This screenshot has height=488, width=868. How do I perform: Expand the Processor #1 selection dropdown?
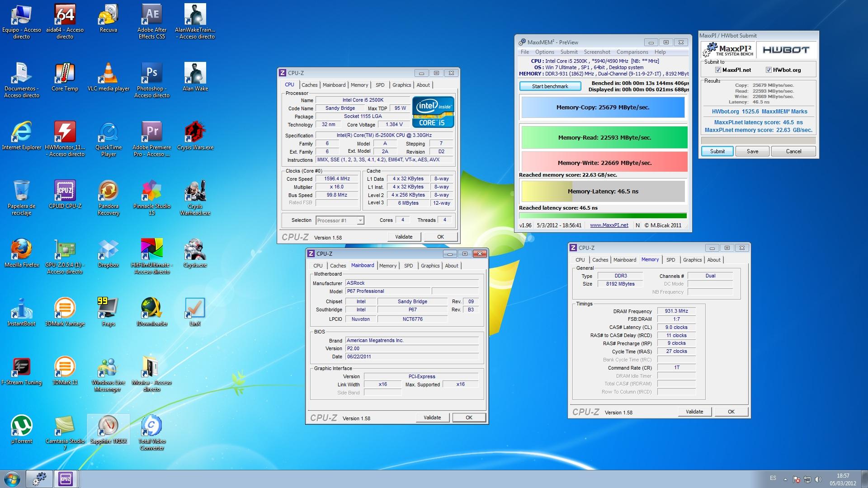[x=360, y=221]
